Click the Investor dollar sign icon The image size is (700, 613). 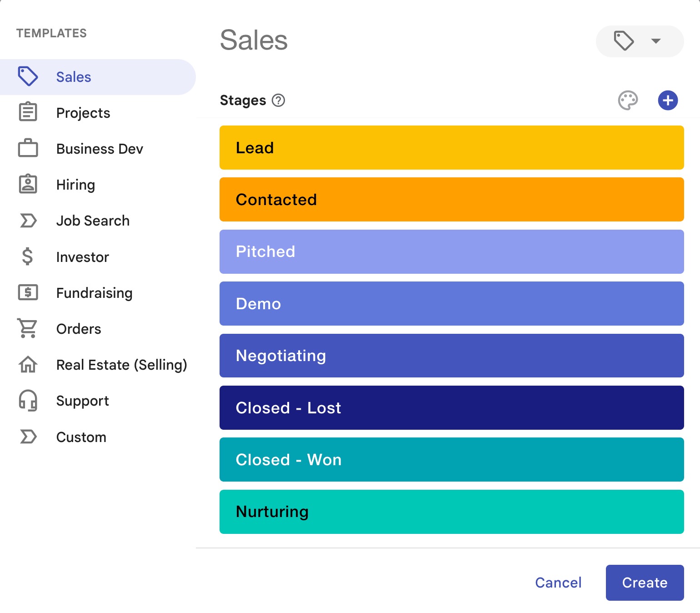pos(28,256)
